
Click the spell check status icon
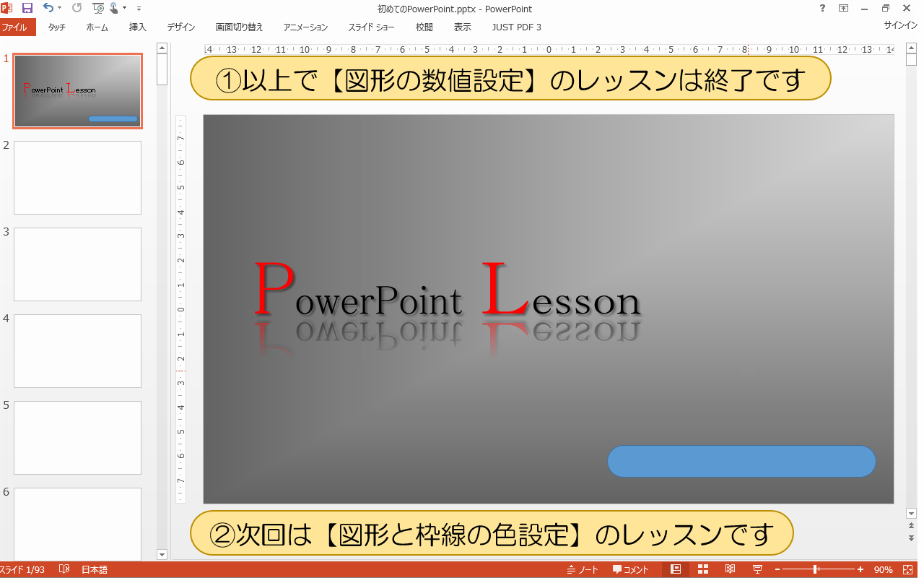coord(64,570)
